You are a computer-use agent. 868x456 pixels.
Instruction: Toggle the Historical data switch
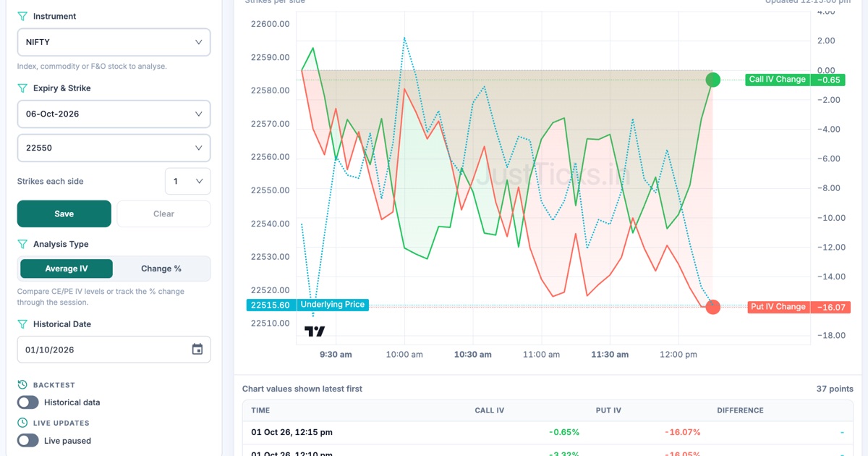click(x=28, y=402)
